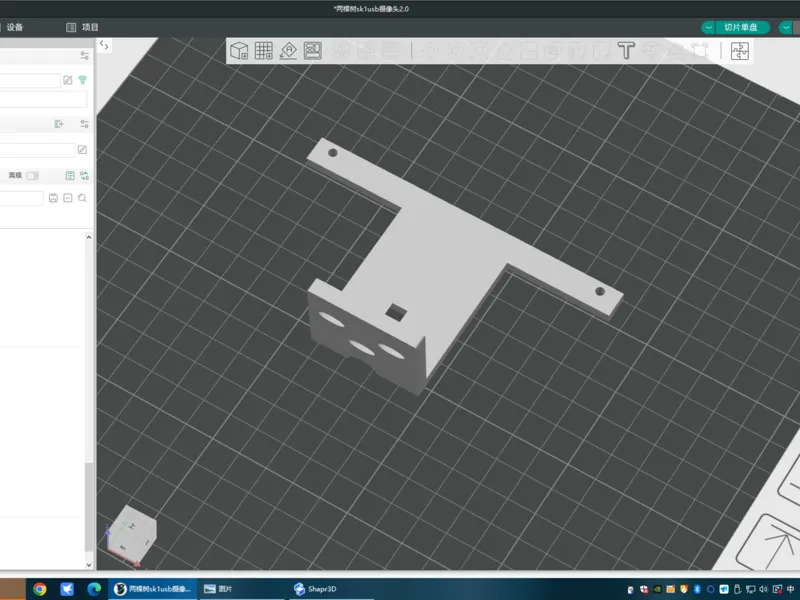Viewport: 800px width, 600px height.
Task: Click the Chinese input method (中) indicator
Action: 791,589
